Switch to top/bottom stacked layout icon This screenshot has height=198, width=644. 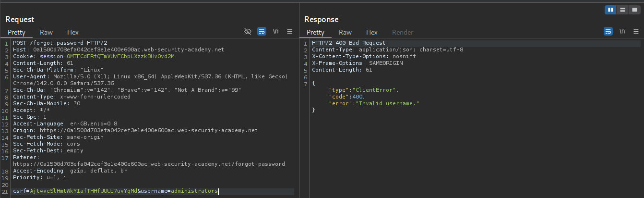622,10
